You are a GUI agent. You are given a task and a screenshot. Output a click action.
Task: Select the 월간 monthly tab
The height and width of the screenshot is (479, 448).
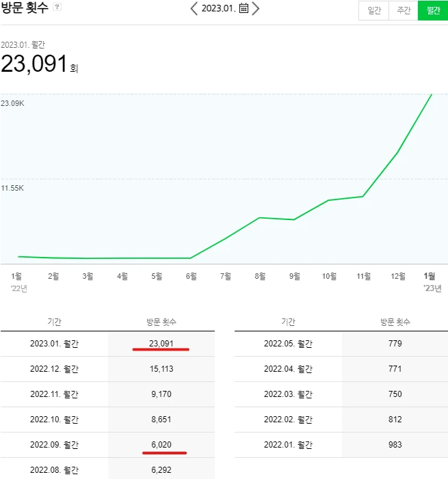pyautogui.click(x=432, y=11)
